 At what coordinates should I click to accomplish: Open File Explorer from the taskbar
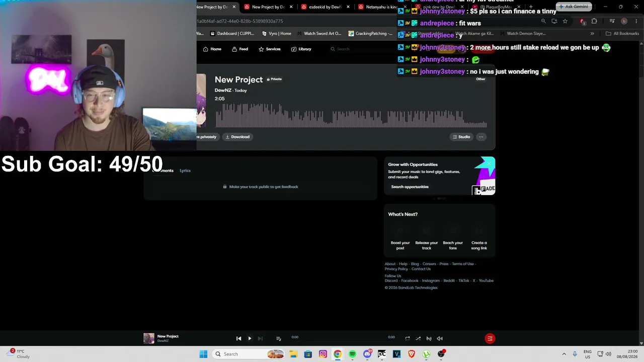point(293,354)
